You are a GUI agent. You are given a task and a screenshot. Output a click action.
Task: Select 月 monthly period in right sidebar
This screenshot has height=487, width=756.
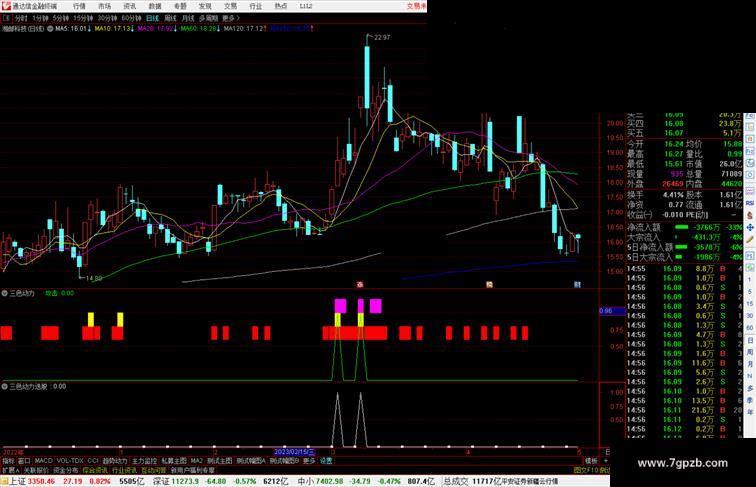pyautogui.click(x=750, y=364)
